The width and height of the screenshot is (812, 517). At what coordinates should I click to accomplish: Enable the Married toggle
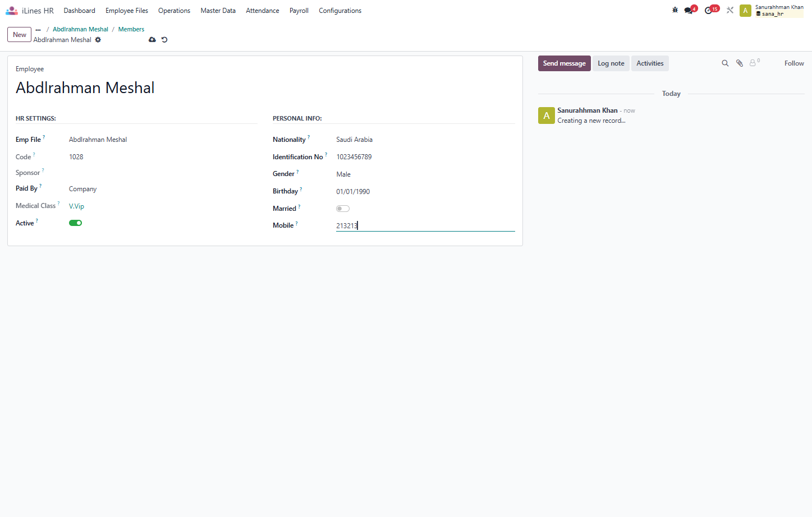coord(343,209)
